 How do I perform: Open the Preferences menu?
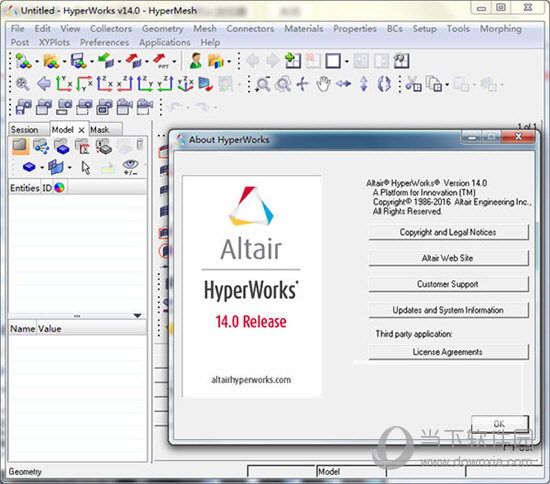[x=105, y=42]
